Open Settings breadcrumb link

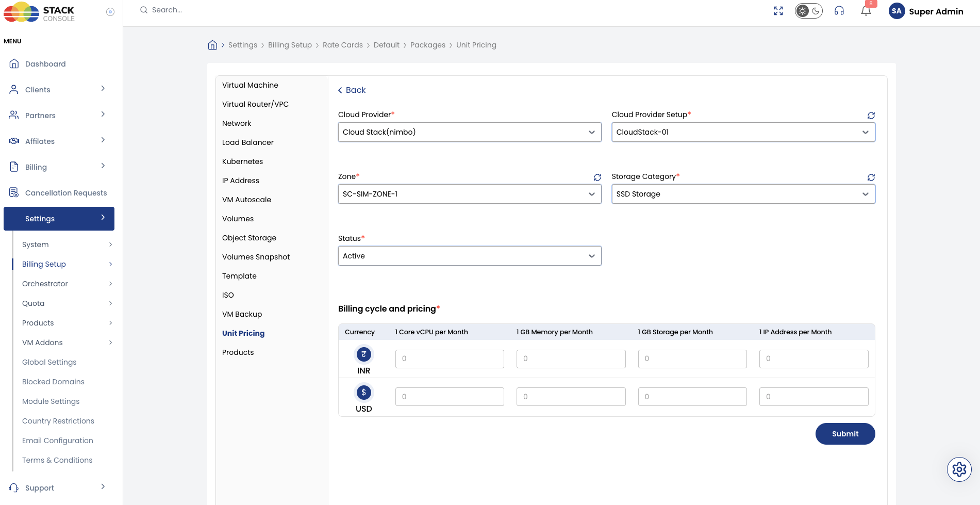click(x=243, y=45)
